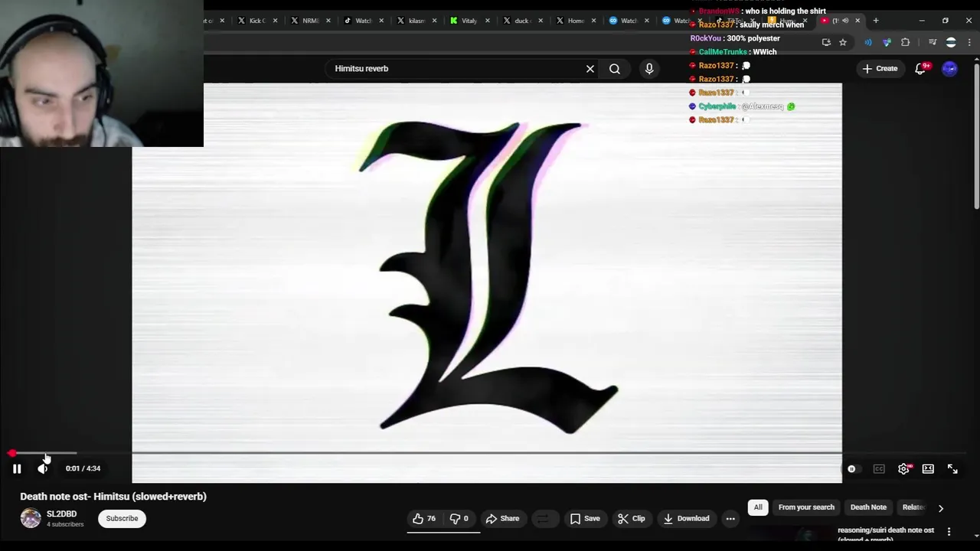Create a clip with the Clip button
Image resolution: width=980 pixels, height=551 pixels.
(x=632, y=519)
